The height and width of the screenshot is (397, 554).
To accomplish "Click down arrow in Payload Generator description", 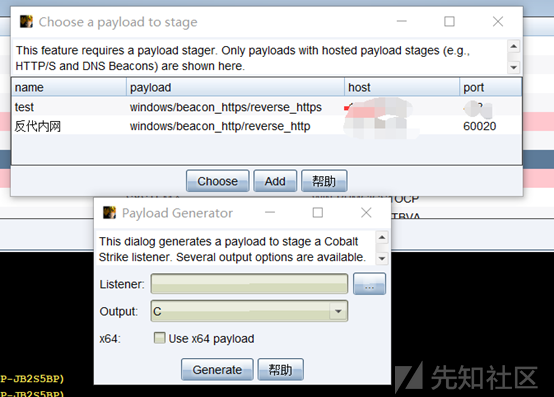I will point(382,259).
